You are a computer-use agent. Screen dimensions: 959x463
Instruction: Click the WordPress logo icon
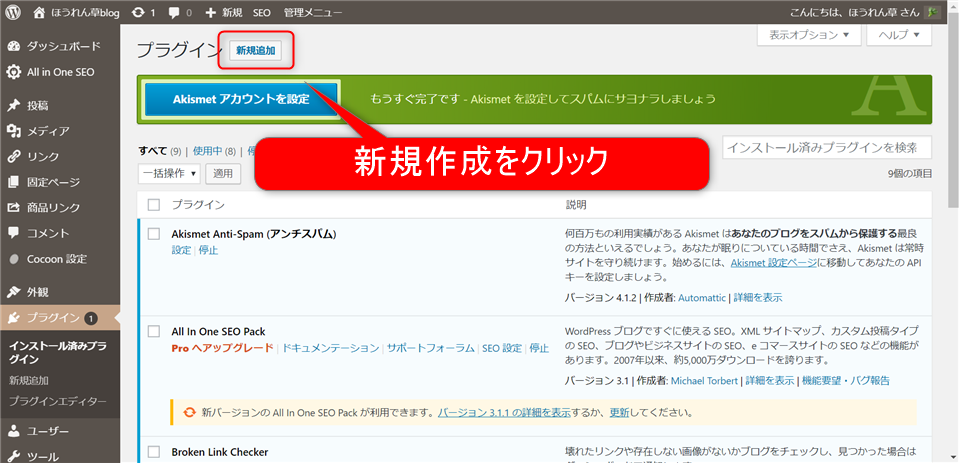[13, 12]
